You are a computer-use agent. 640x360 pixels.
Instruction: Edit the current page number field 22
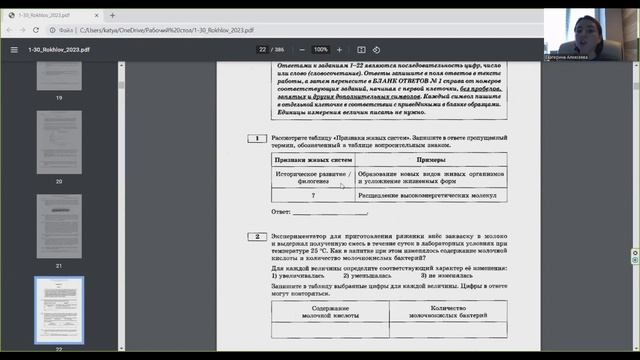coord(262,50)
